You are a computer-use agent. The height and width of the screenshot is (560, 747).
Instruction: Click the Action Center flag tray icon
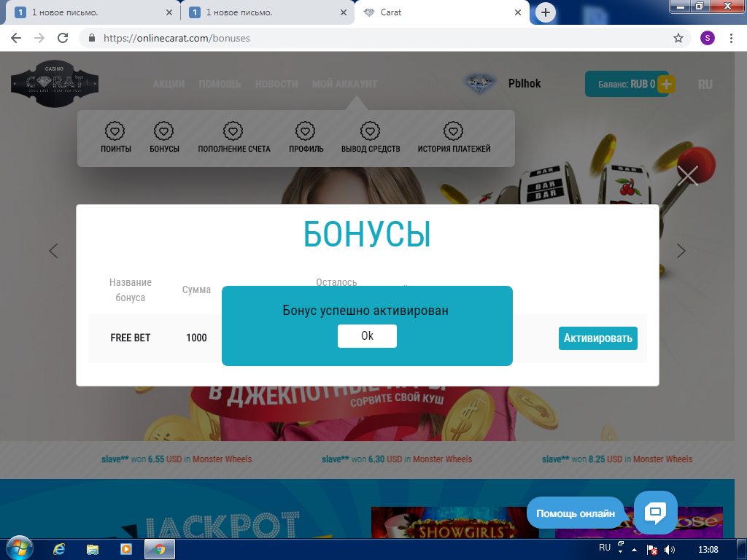652,550
